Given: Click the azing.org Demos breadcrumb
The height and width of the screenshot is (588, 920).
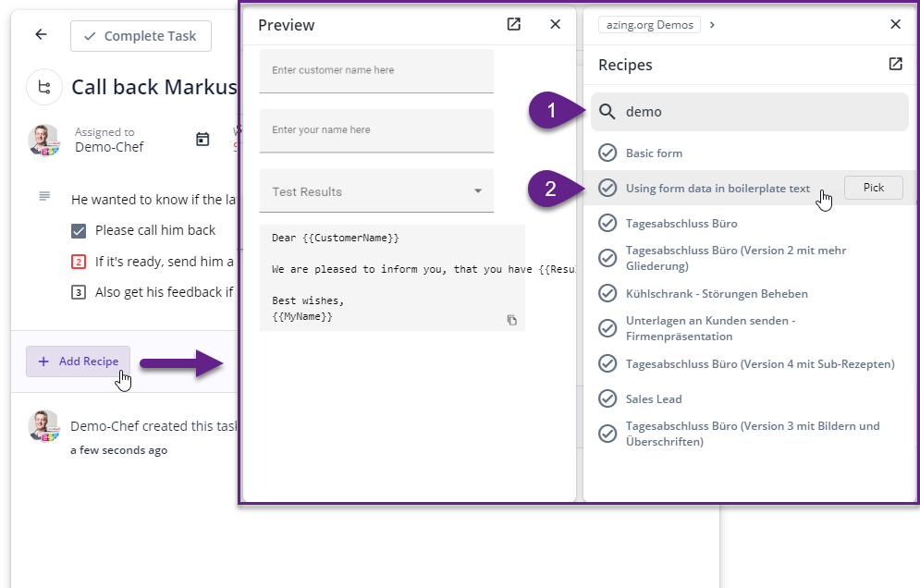Looking at the screenshot, I should 649,25.
